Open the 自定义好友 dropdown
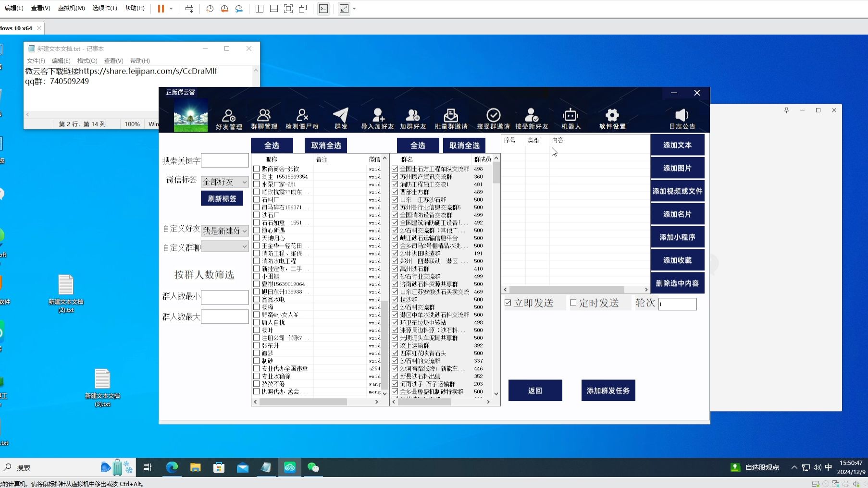The image size is (868, 488). 224,231
